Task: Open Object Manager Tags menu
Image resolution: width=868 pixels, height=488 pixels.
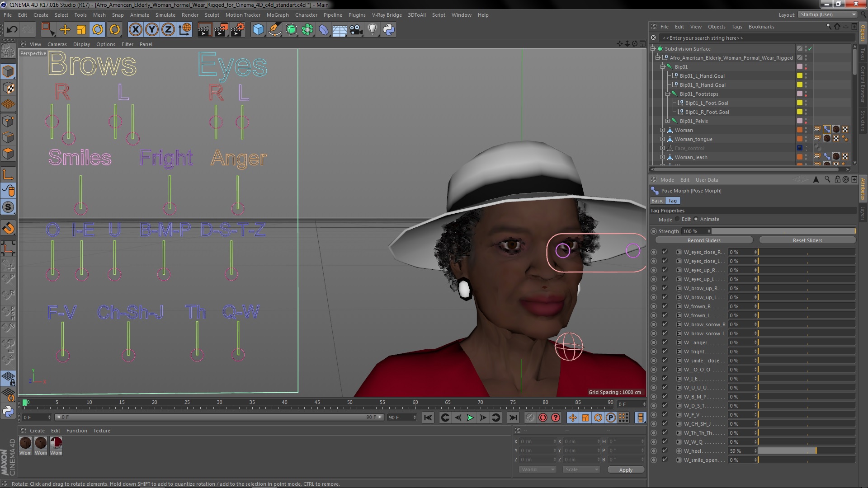Action: click(737, 27)
